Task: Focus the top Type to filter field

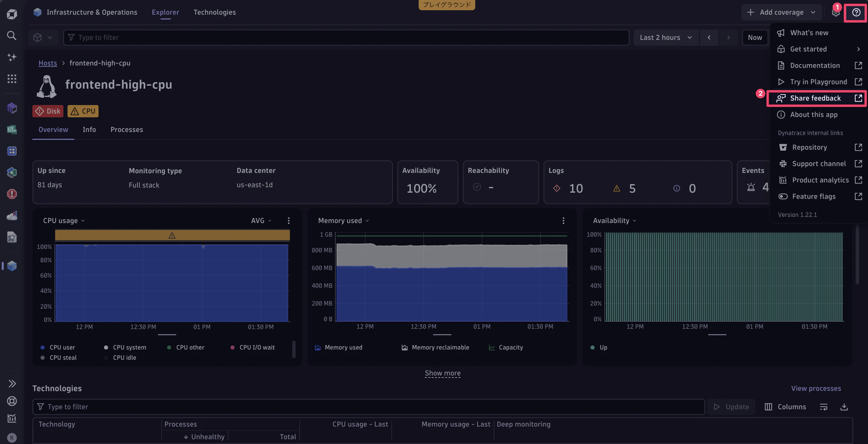Action: click(346, 38)
